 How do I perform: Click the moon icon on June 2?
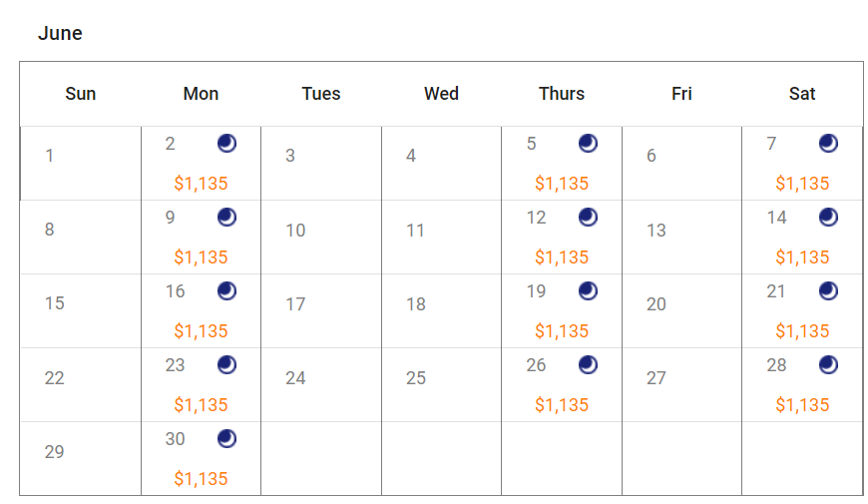pyautogui.click(x=226, y=144)
